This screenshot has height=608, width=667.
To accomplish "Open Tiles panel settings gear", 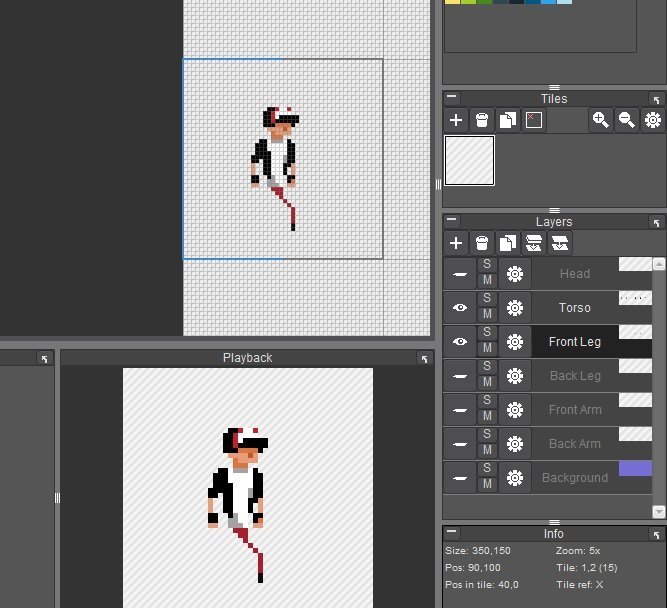I will pos(653,120).
